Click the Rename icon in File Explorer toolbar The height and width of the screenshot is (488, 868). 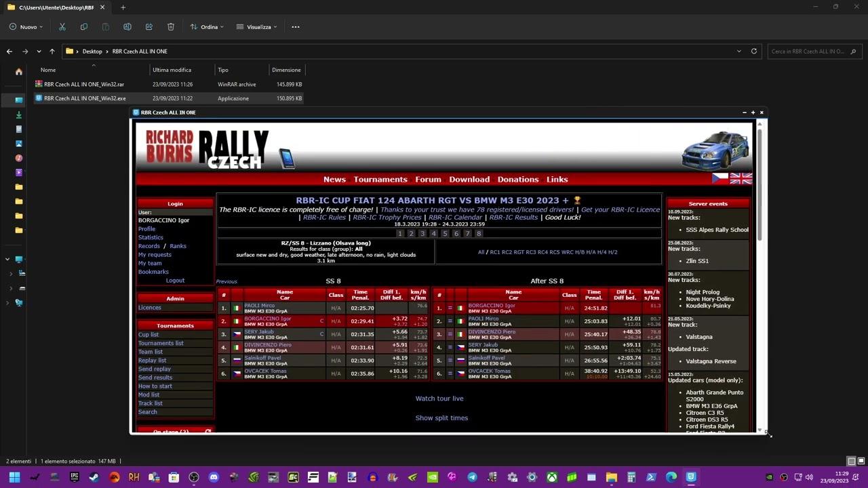[x=127, y=27]
